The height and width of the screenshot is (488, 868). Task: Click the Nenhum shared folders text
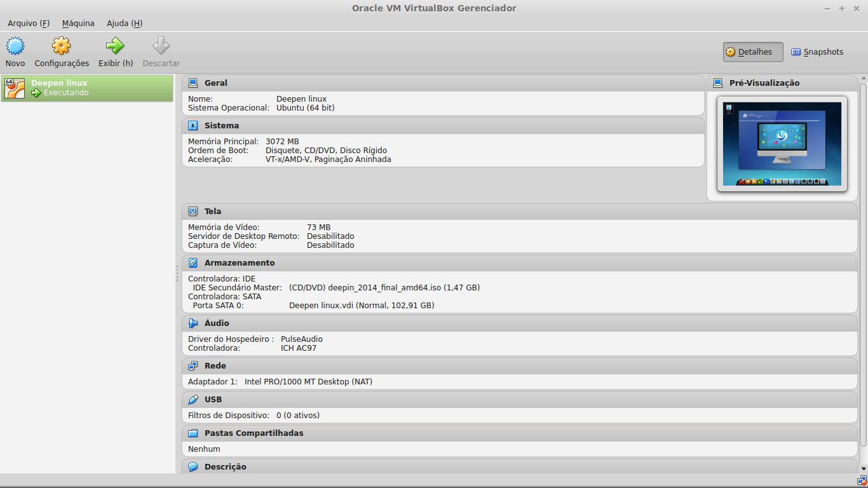coord(204,449)
